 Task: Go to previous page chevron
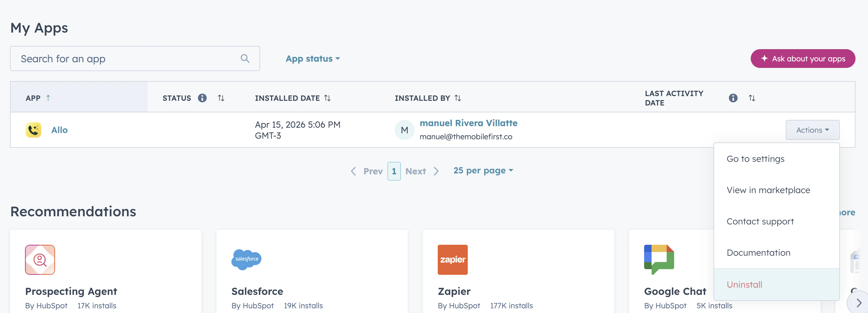353,171
